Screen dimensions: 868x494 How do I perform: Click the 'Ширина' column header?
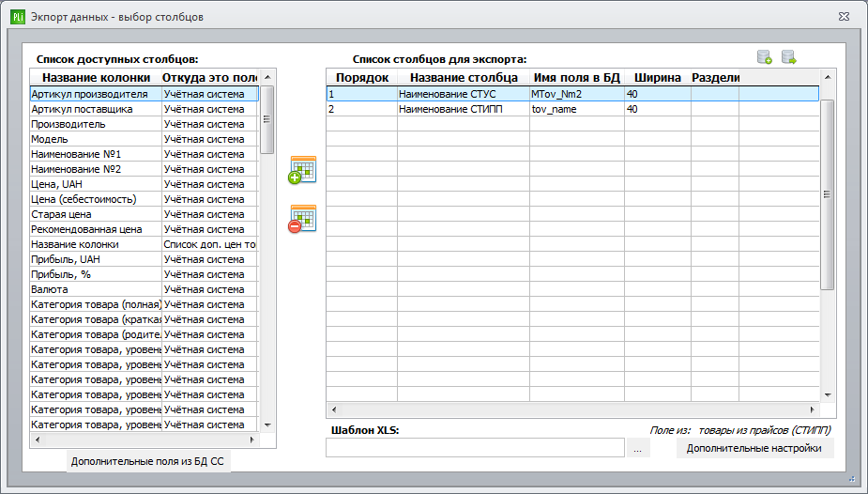pyautogui.click(x=658, y=78)
